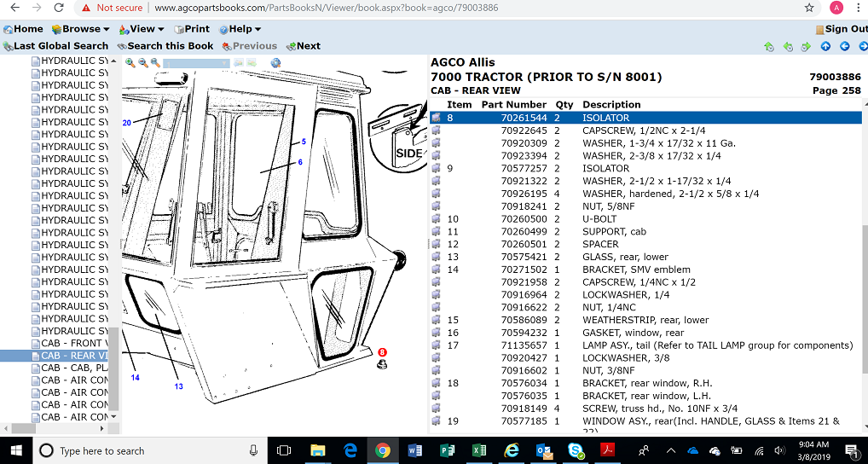Viewport: 868px width, 464px height.
Task: Click the blue left arrow previous-page icon
Action: [842, 46]
